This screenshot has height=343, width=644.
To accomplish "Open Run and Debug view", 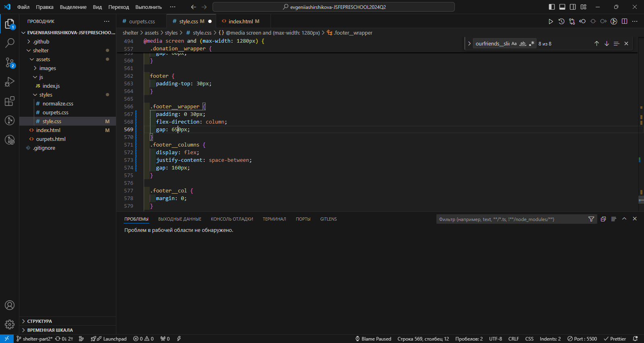I will 10,82.
